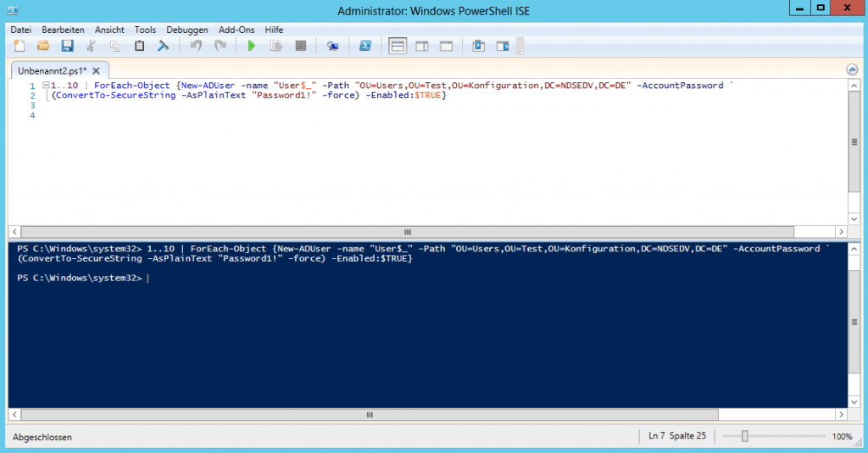Click the Stop Operation square icon

300,46
